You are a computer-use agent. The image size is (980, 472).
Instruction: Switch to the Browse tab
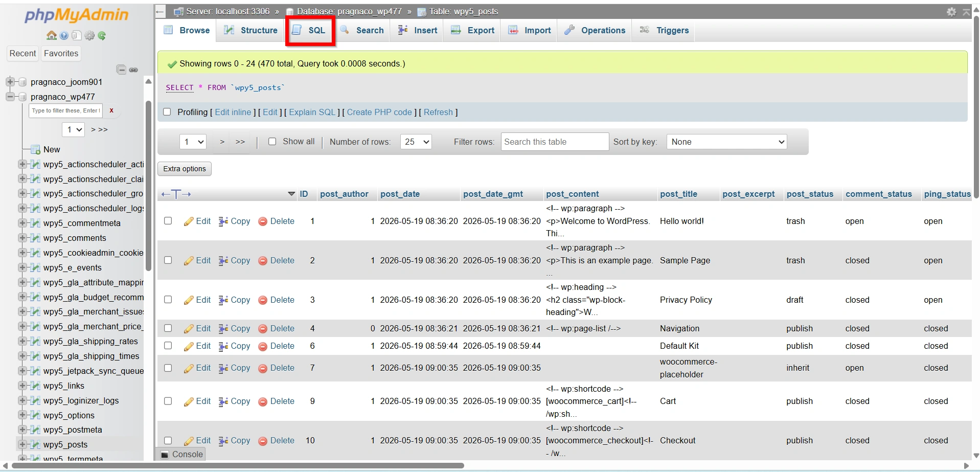coord(187,30)
